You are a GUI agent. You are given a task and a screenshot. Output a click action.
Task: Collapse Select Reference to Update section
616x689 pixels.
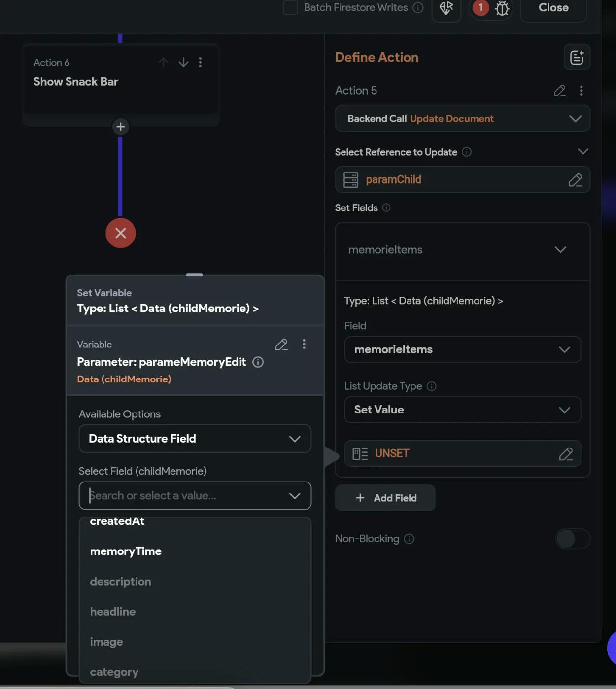[583, 151]
